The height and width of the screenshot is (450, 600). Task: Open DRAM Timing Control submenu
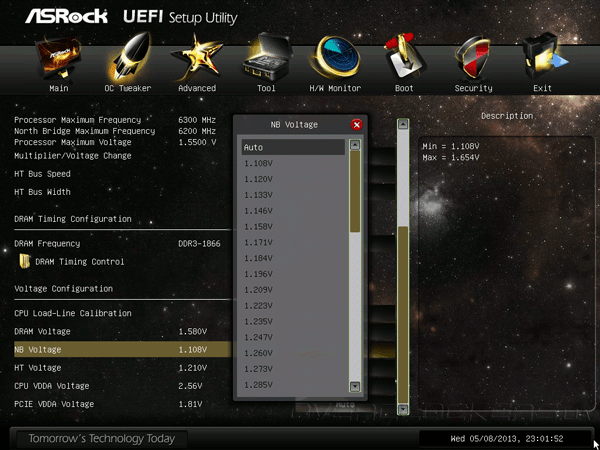pos(80,262)
